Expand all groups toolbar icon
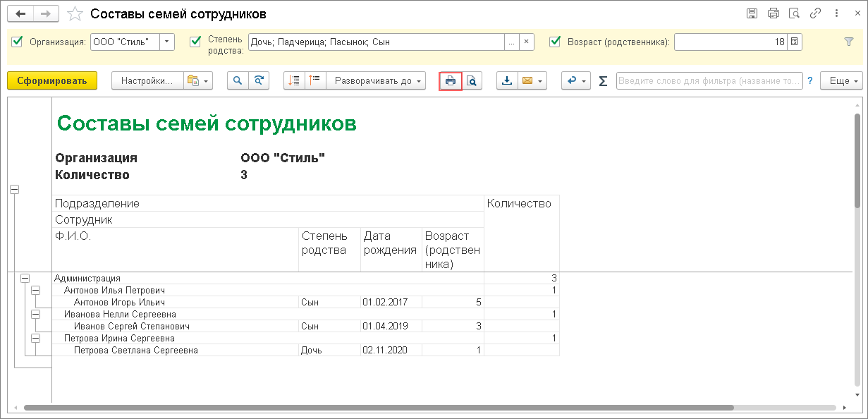The image size is (868, 419). click(314, 81)
